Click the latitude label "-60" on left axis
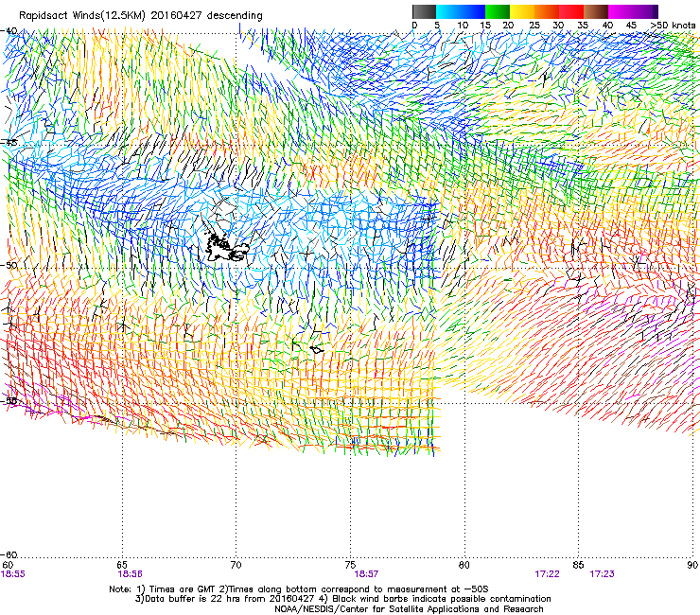Screen dimensions: 700x615 coord(9,554)
